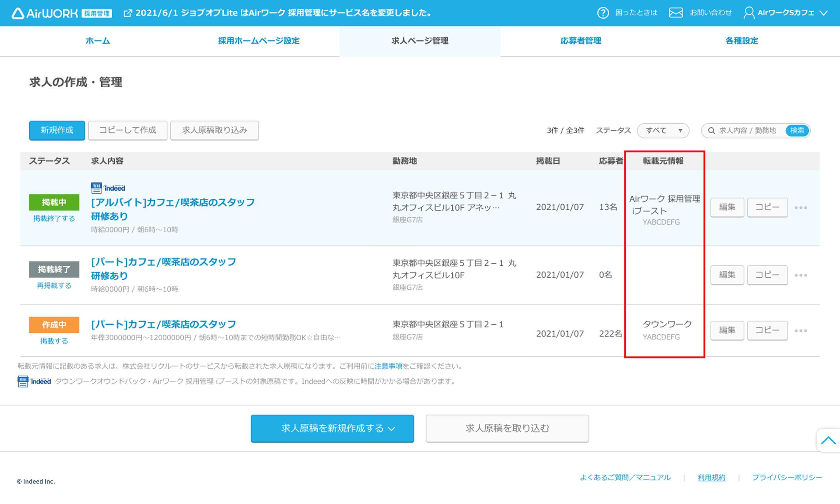
Task: Open the 注意事項 link in the footnote
Action: [x=388, y=366]
